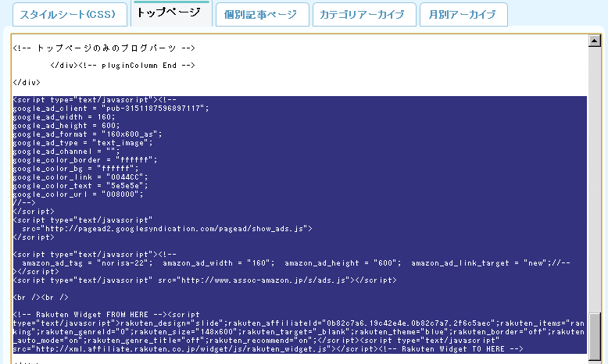Viewport: 608px width, 364px height.
Task: Click the assoc-amazon.jp ads.js script line
Action: (x=205, y=280)
